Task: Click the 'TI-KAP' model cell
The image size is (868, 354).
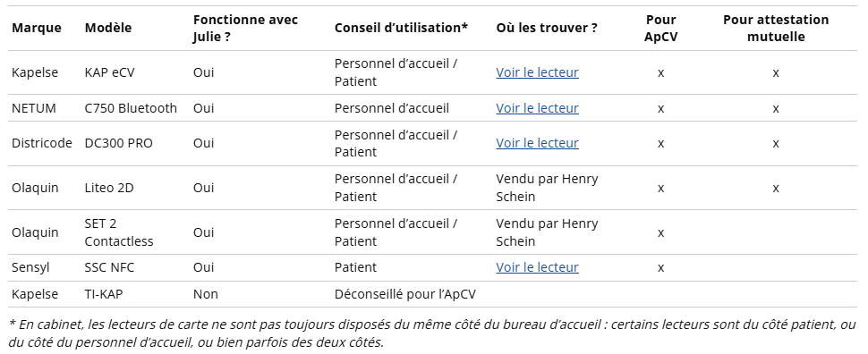Action: (x=104, y=294)
